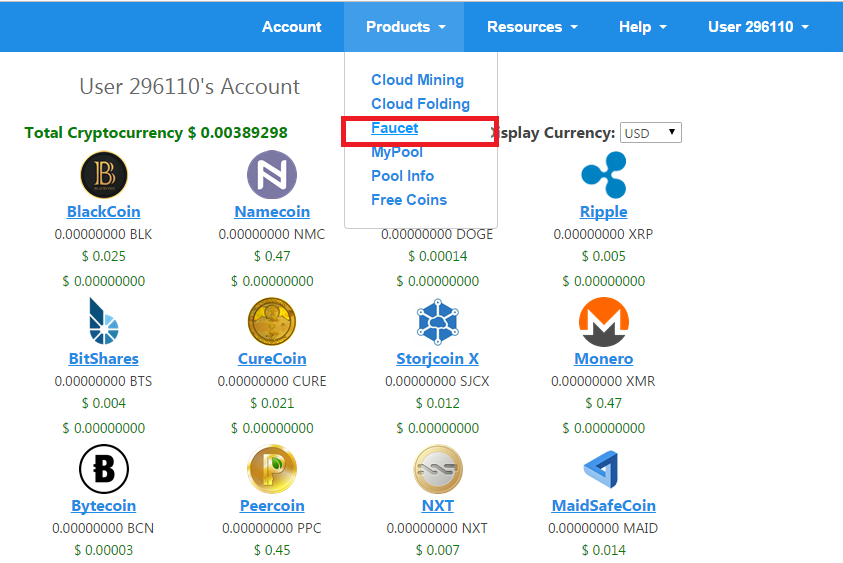
Task: Expand the Help dropdown menu
Action: tap(642, 27)
